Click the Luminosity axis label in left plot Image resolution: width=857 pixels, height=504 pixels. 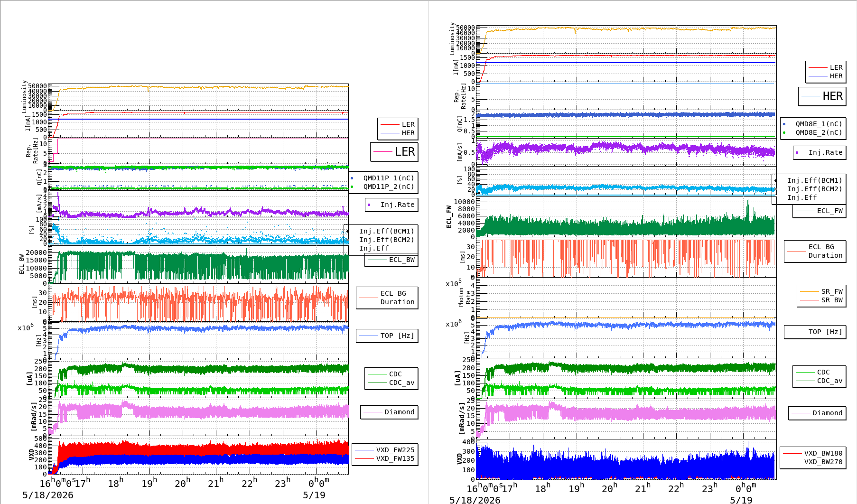pos(24,96)
